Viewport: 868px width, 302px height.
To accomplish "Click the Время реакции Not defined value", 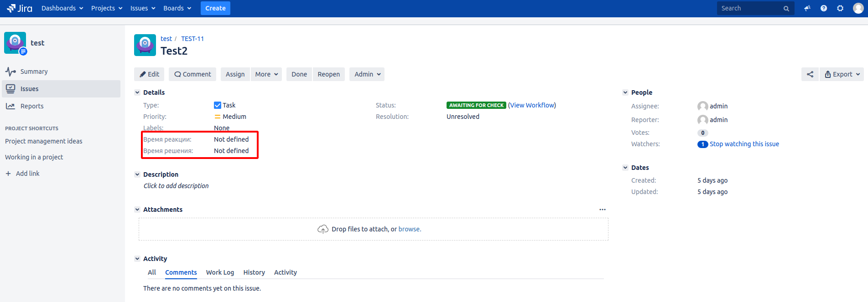I will tap(231, 139).
